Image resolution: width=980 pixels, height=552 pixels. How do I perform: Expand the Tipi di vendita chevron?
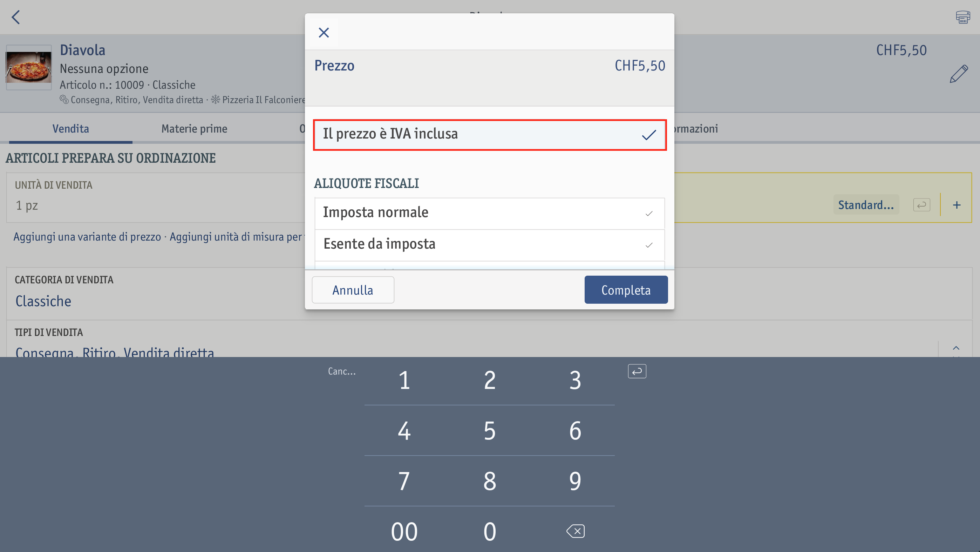click(956, 349)
